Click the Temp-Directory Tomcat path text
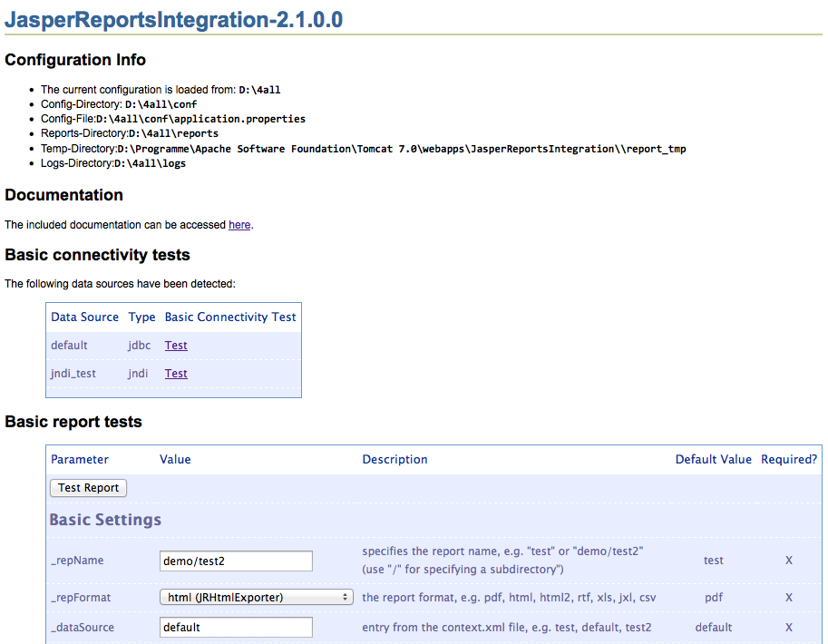Image resolution: width=828 pixels, height=644 pixels. [x=401, y=149]
